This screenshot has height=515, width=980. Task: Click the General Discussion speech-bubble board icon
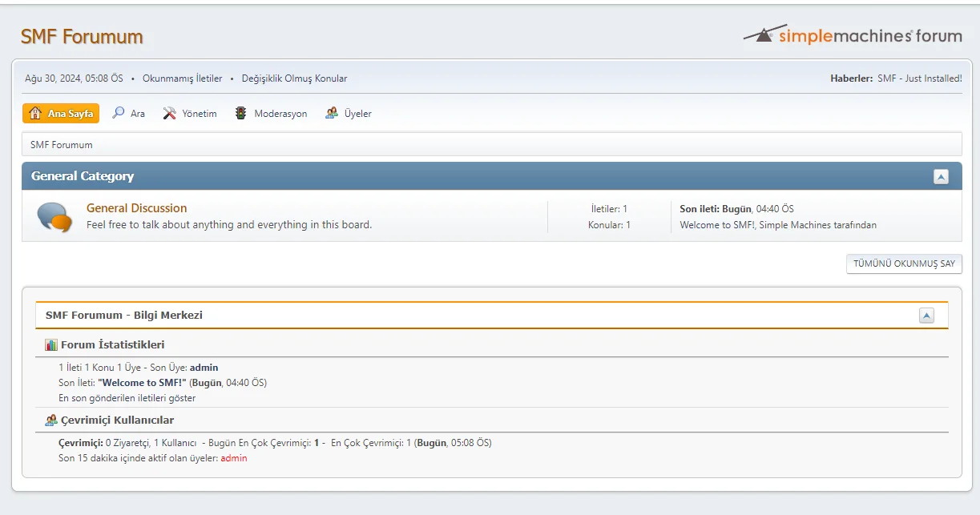pos(54,216)
